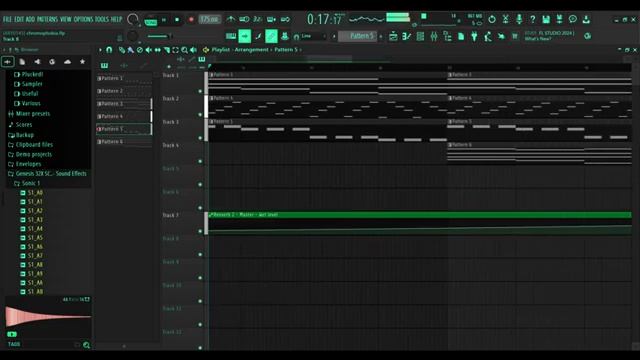
Task: Open the What's New news panel
Action: click(x=549, y=36)
